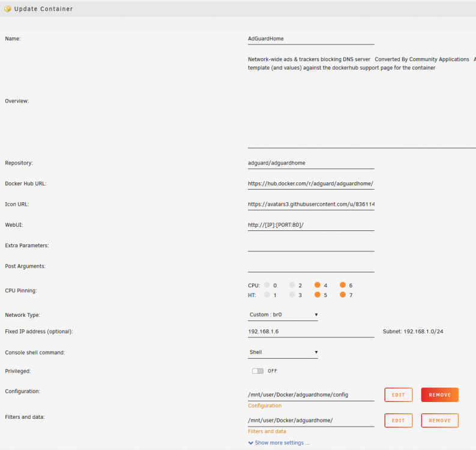Viewport: 476px width, 450px height.
Task: Unpin CPU core 6
Action: tap(343, 285)
